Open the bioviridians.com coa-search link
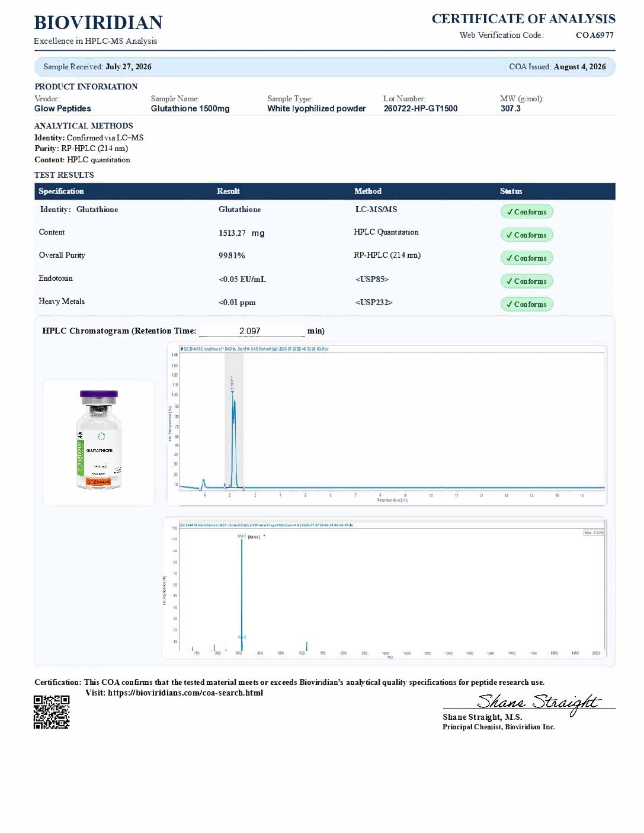 tap(185, 693)
